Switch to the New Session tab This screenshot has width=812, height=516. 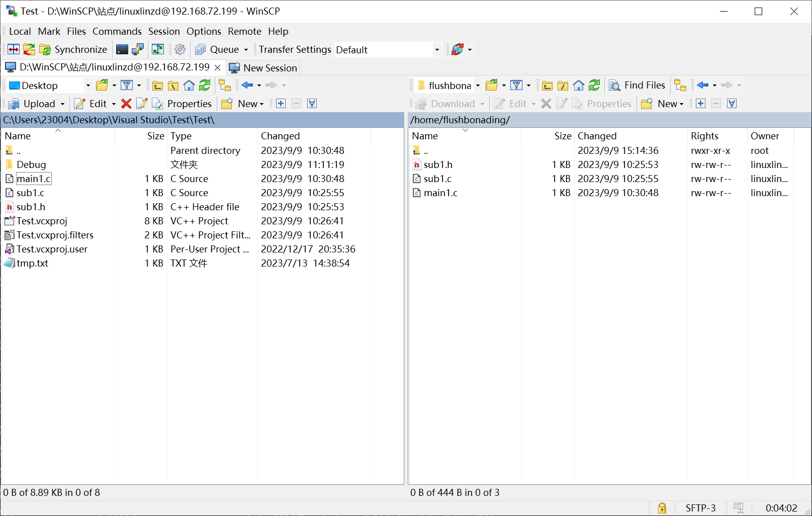(x=263, y=68)
